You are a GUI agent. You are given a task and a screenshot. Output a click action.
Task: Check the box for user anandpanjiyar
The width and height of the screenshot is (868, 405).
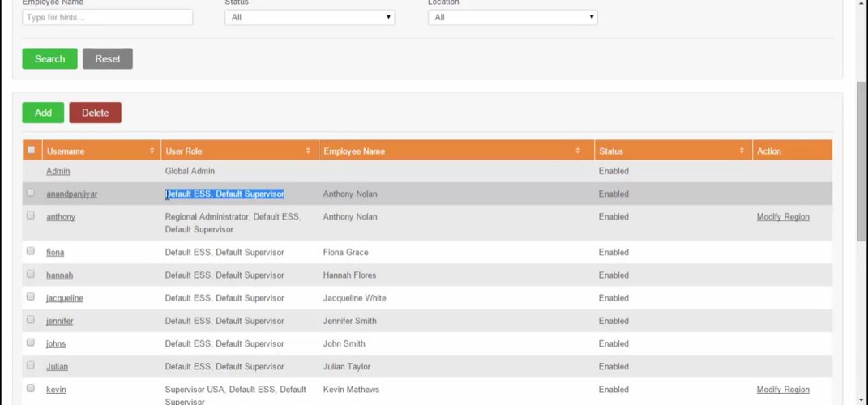click(31, 193)
